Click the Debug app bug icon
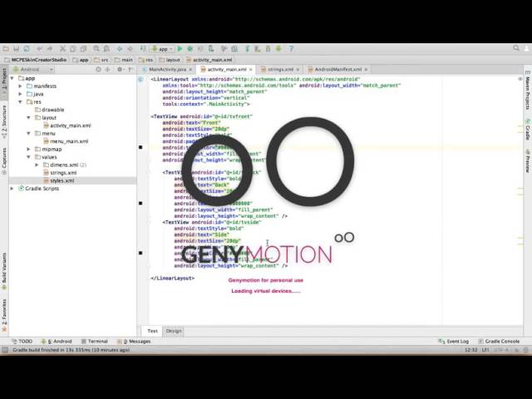 190,49
